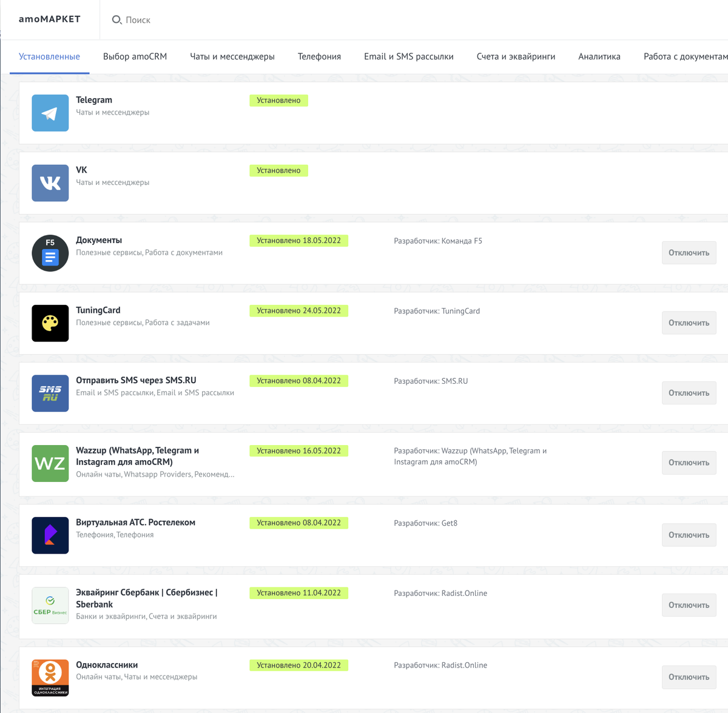Open the Установленные tab
The image size is (728, 713).
tap(49, 56)
